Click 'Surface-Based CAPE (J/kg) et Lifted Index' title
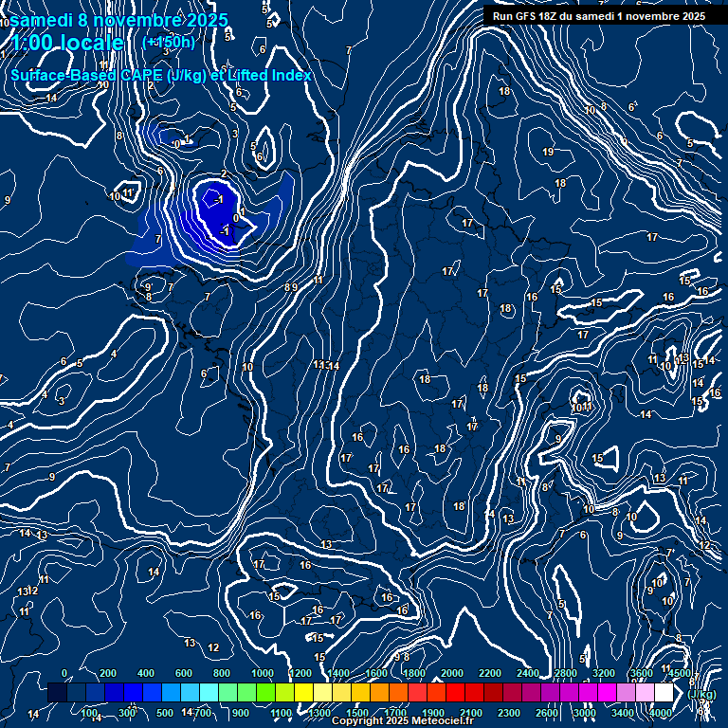The height and width of the screenshot is (728, 728). point(160,75)
